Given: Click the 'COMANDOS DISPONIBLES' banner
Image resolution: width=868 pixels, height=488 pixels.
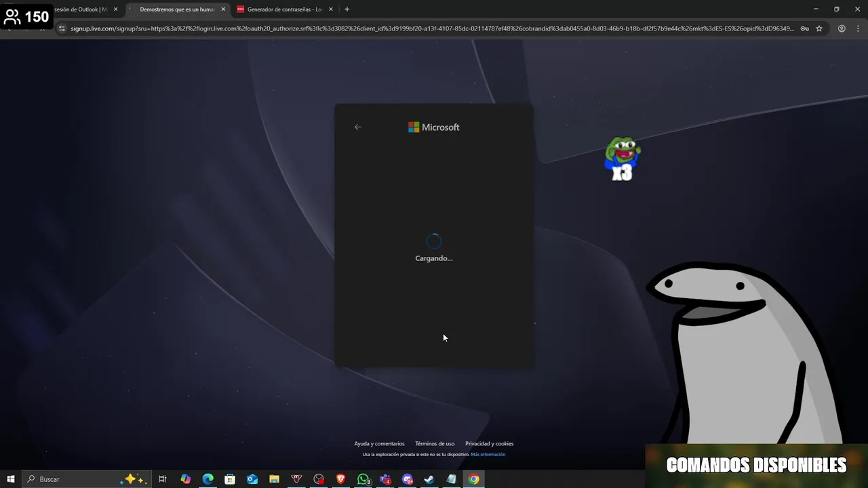Looking at the screenshot, I should pyautogui.click(x=756, y=466).
